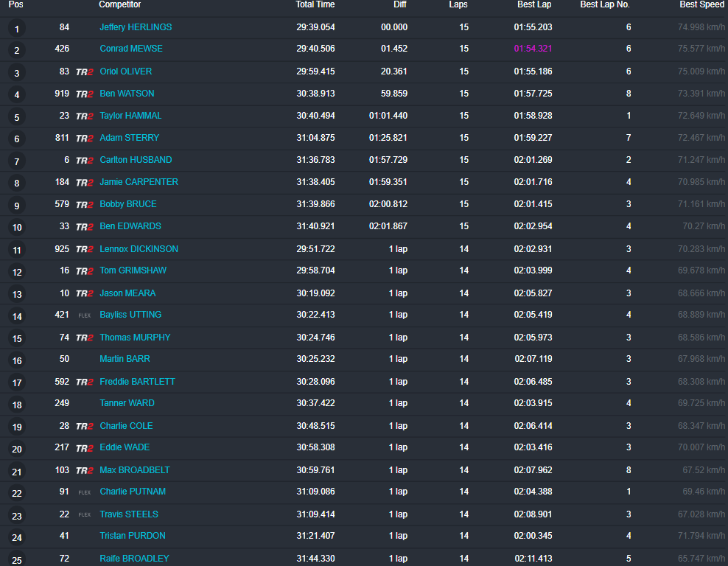Viewport: 728px width, 566px height.
Task: Click the position 10 badge
Action: [x=16, y=227]
